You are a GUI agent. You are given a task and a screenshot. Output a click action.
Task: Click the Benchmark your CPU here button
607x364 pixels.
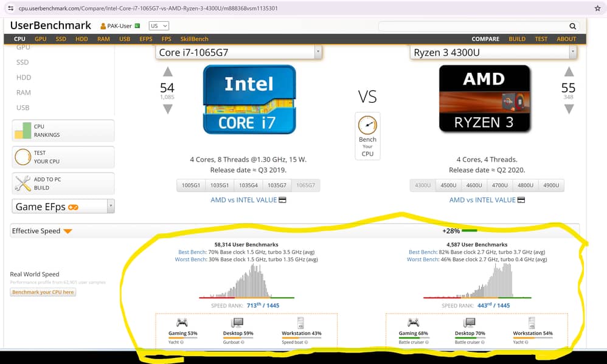(43, 292)
